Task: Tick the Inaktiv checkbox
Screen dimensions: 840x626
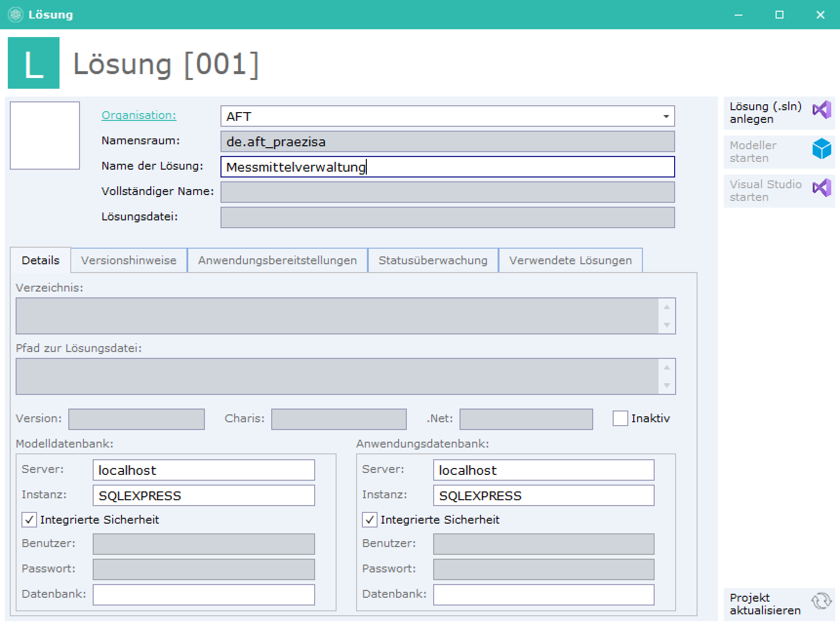Action: [620, 418]
